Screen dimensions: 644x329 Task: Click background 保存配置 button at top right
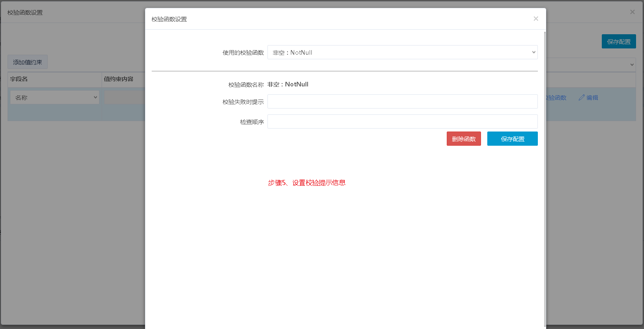point(619,42)
